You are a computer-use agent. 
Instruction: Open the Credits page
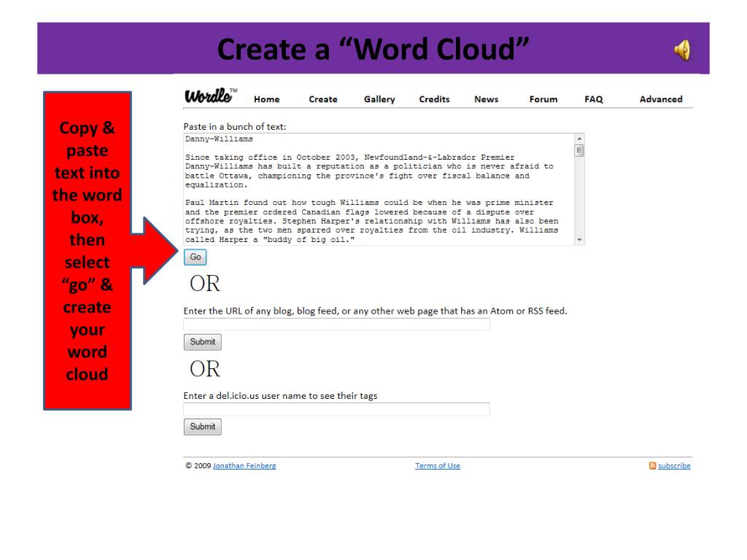(435, 99)
